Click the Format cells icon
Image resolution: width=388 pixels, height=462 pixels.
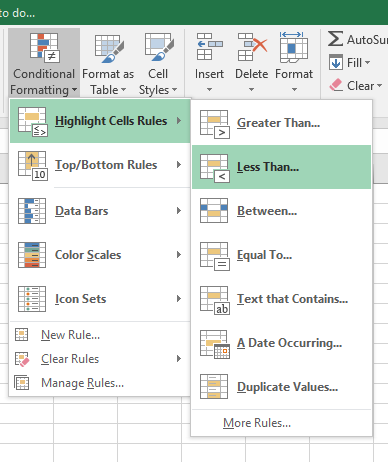point(294,47)
